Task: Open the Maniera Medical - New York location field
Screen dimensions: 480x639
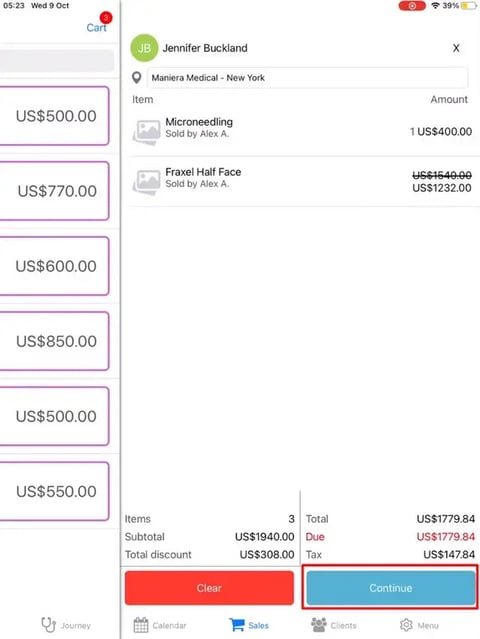Action: (307, 77)
